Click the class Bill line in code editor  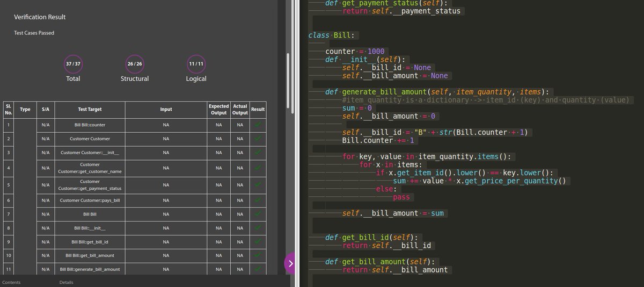(331, 35)
